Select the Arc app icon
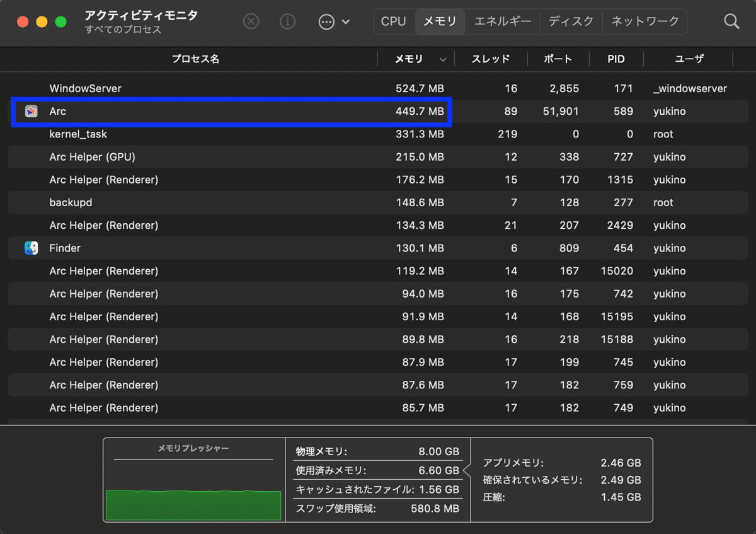Screen dimensions: 756x534 tap(31, 112)
